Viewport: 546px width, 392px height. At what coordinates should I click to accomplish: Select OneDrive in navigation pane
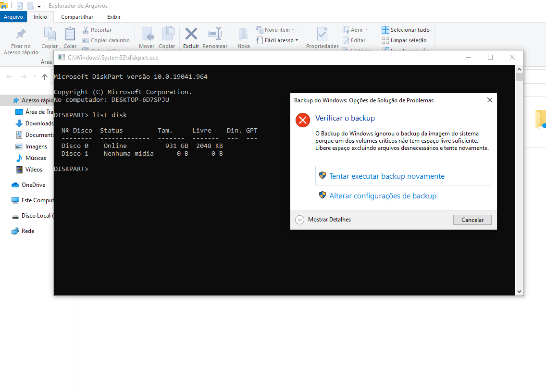28,185
